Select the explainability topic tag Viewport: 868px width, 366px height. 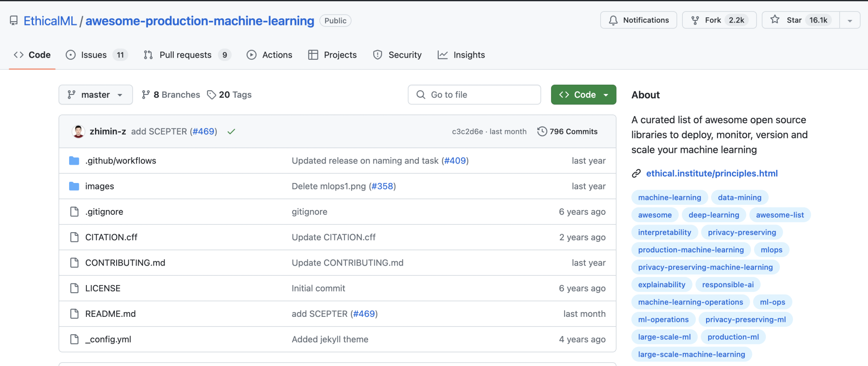pyautogui.click(x=662, y=285)
